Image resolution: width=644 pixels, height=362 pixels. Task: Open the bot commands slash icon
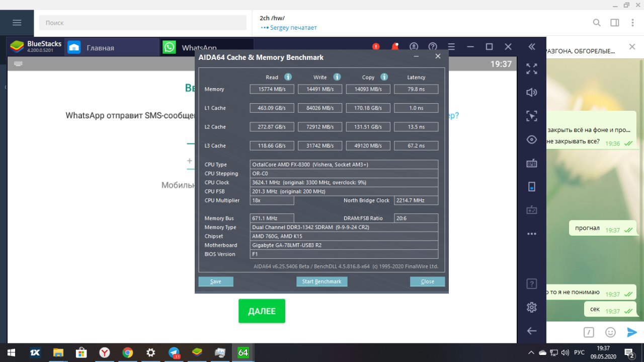tap(589, 332)
